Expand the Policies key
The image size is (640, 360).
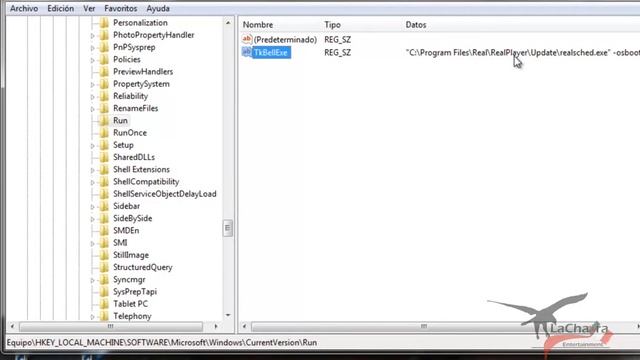click(92, 60)
